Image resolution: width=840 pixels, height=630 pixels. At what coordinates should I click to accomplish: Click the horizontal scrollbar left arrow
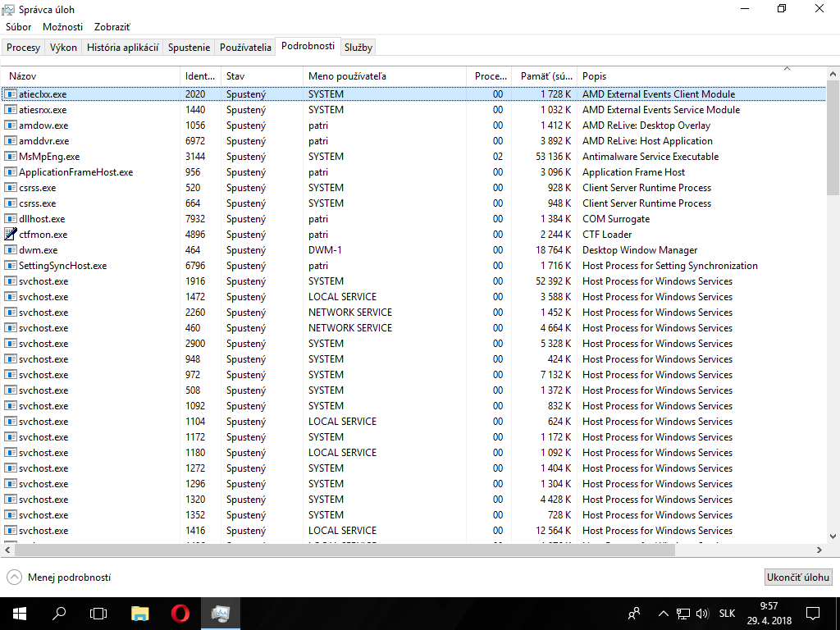[x=7, y=550]
